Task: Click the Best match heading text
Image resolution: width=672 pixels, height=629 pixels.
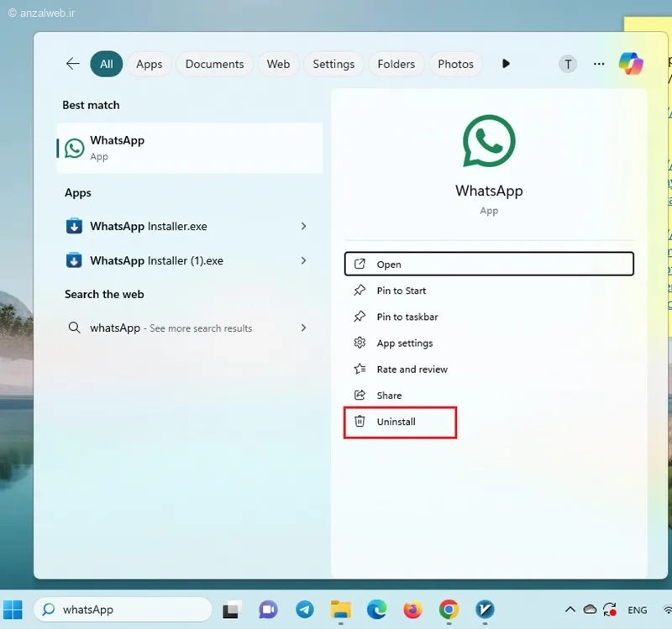Action: point(91,105)
